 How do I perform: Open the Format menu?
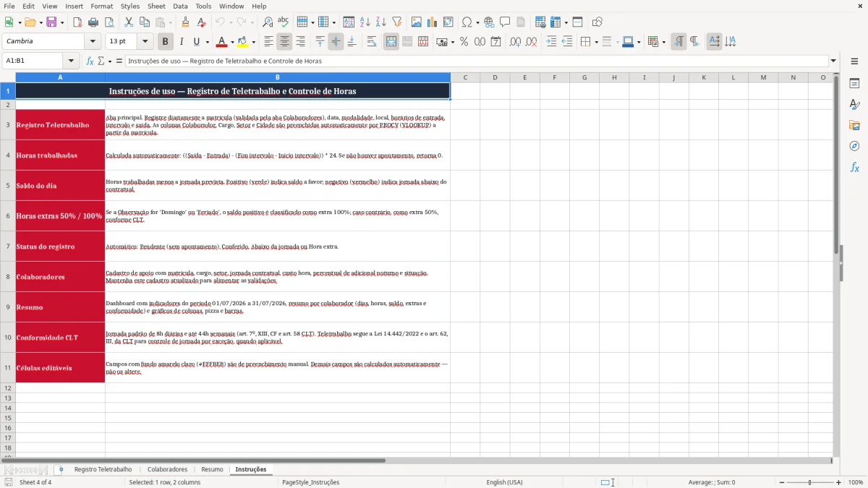tap(102, 6)
